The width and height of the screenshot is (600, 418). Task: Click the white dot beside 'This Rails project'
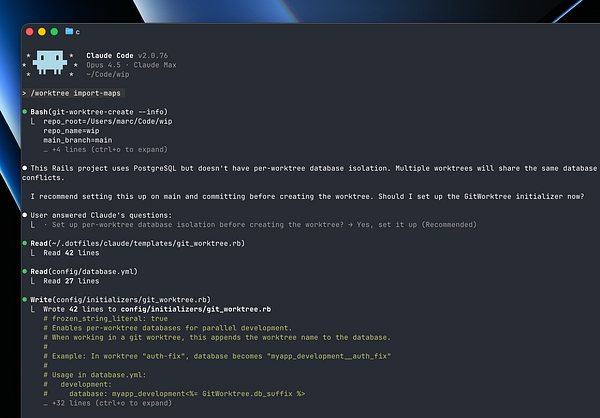[x=24, y=168]
